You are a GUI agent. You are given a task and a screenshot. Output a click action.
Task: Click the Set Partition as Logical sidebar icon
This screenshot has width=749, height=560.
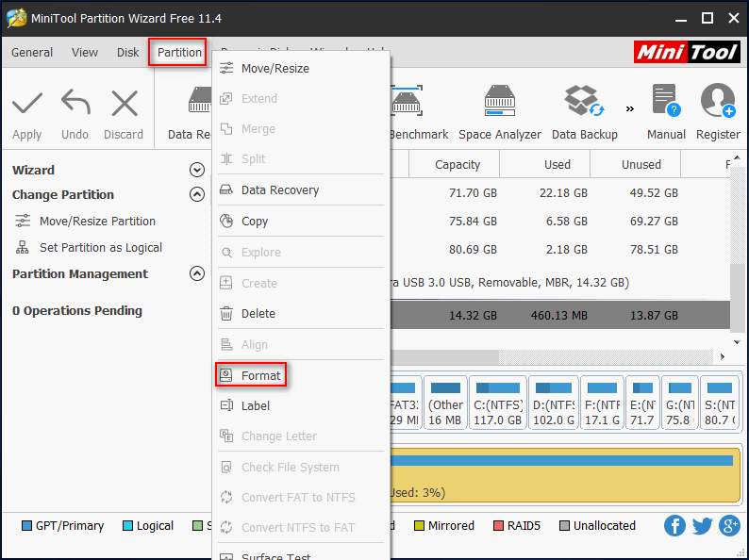click(x=23, y=247)
